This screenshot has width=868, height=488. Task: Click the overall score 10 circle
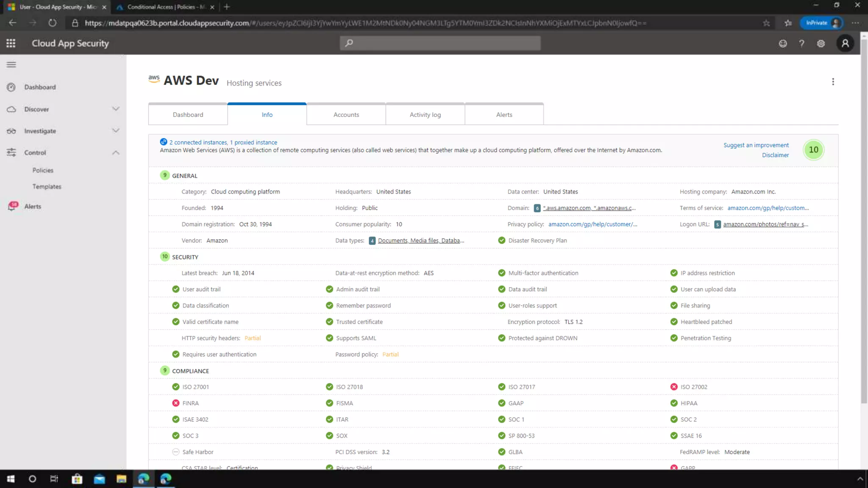[x=813, y=150]
